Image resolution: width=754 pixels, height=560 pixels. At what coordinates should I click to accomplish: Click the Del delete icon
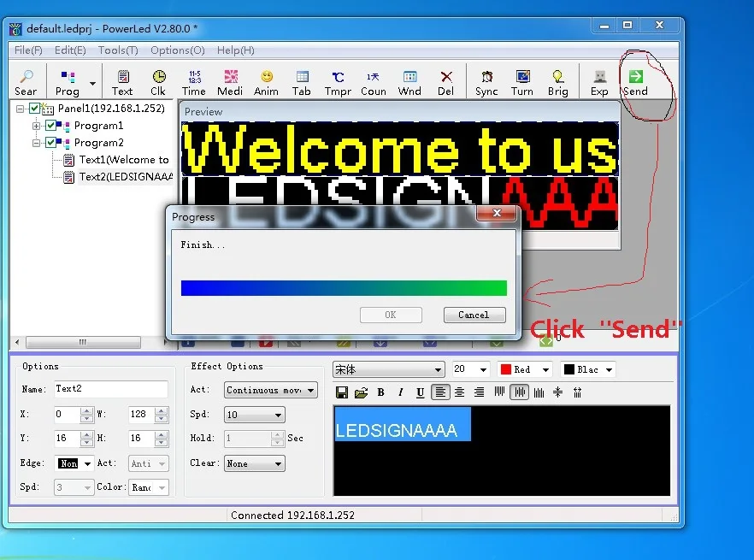(x=445, y=82)
